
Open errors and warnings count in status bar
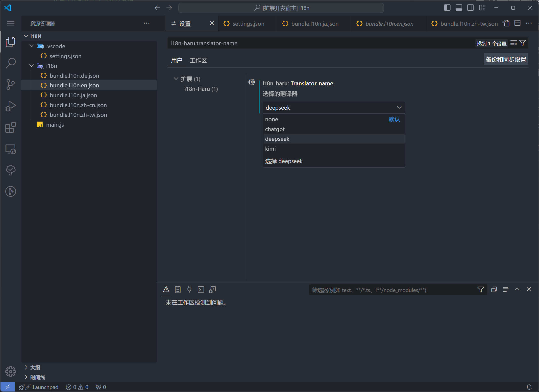(x=77, y=387)
